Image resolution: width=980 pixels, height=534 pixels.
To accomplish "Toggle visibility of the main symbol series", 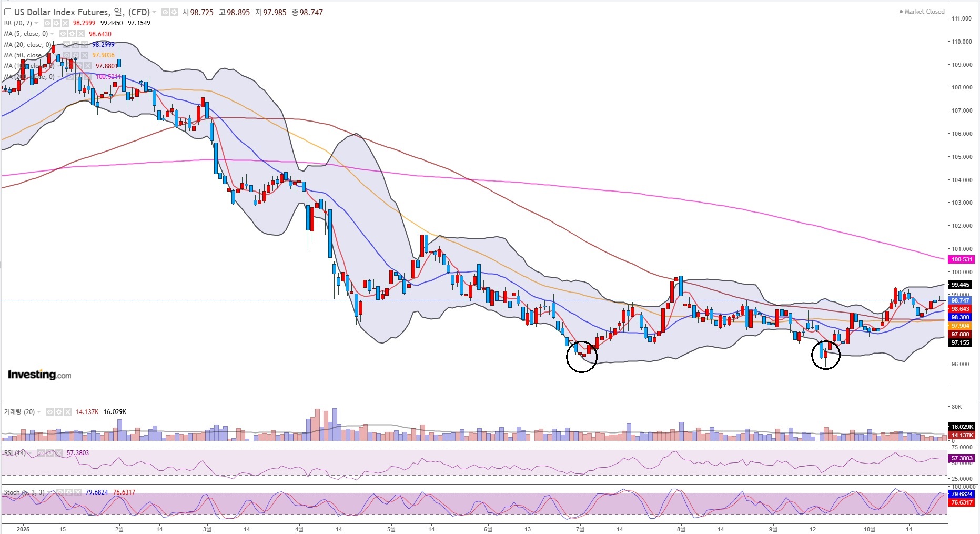I will pyautogui.click(x=165, y=12).
